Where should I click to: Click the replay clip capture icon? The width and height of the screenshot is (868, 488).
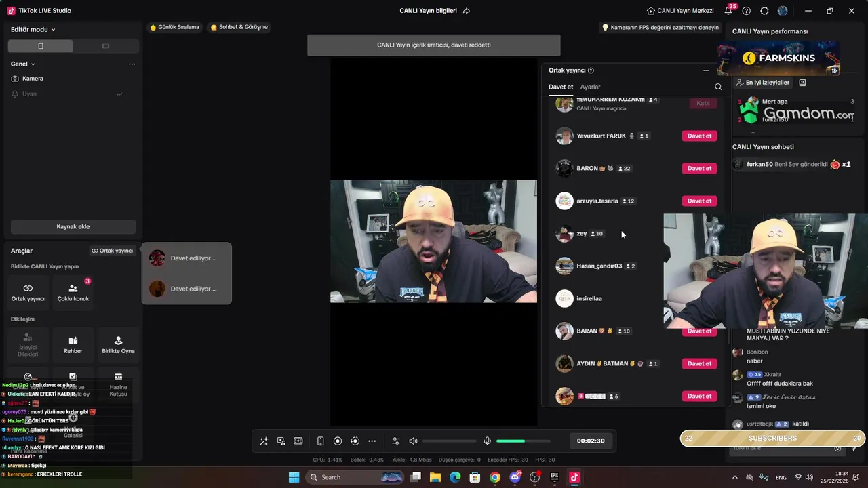point(355,441)
